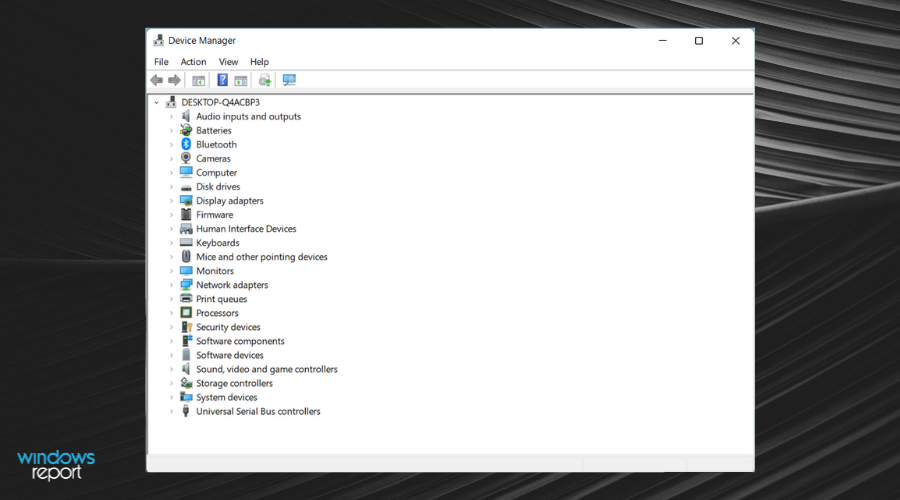Click the printer icon for Print queues
Screen dimensions: 900x500
coord(186,299)
